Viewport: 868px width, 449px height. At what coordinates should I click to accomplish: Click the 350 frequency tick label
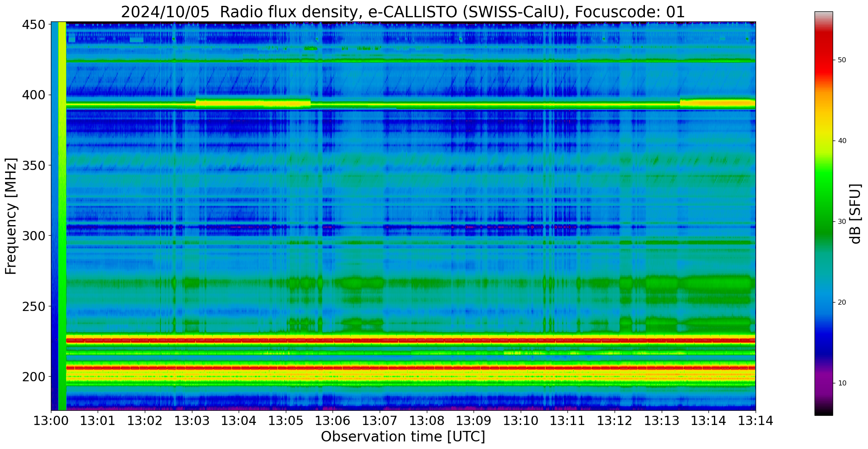click(34, 165)
